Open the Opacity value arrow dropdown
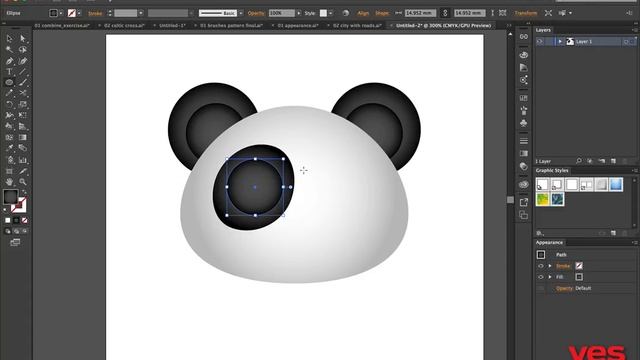The width and height of the screenshot is (640, 360). pos(299,13)
